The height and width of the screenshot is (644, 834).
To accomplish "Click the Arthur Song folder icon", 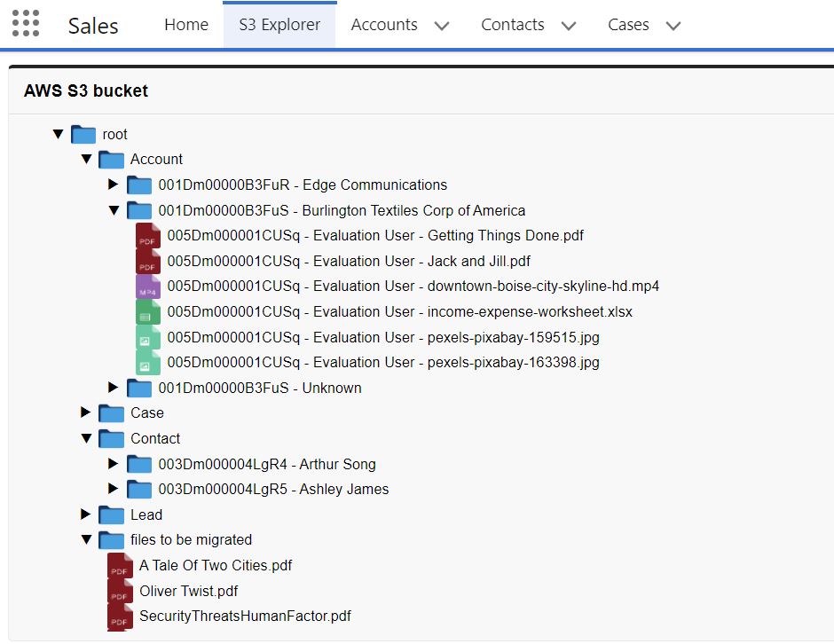I will coord(139,464).
